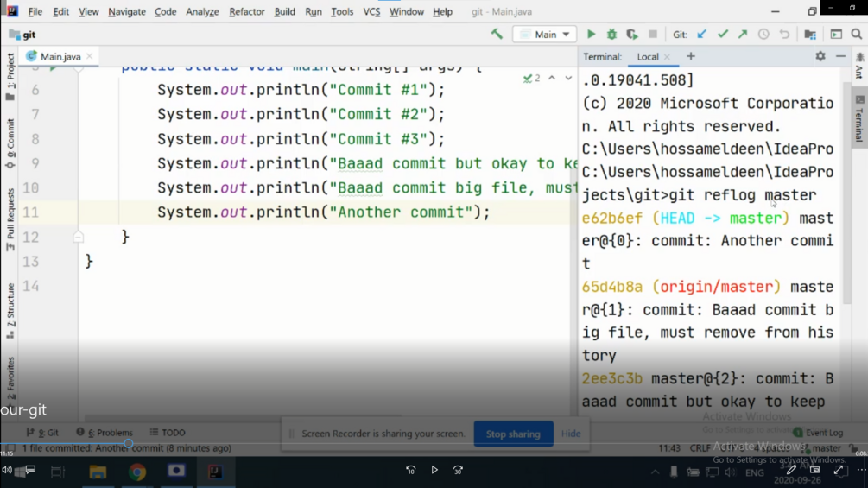Select the Main.java editor tab

click(x=60, y=56)
